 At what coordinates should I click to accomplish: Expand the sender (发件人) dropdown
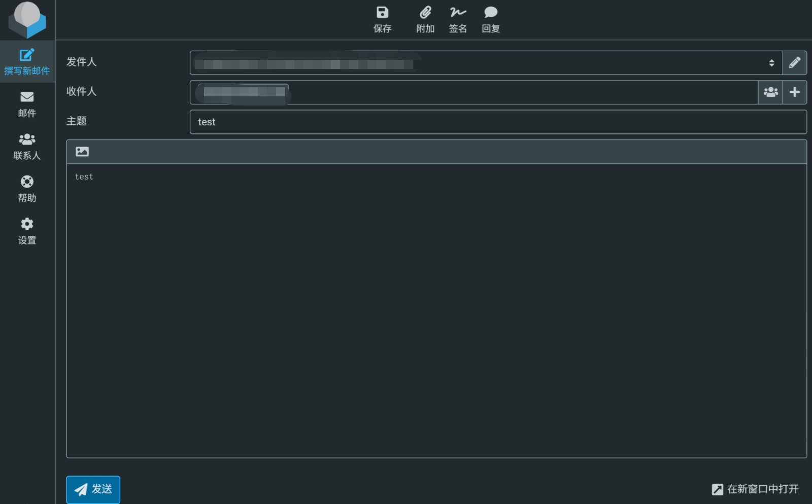coord(771,63)
